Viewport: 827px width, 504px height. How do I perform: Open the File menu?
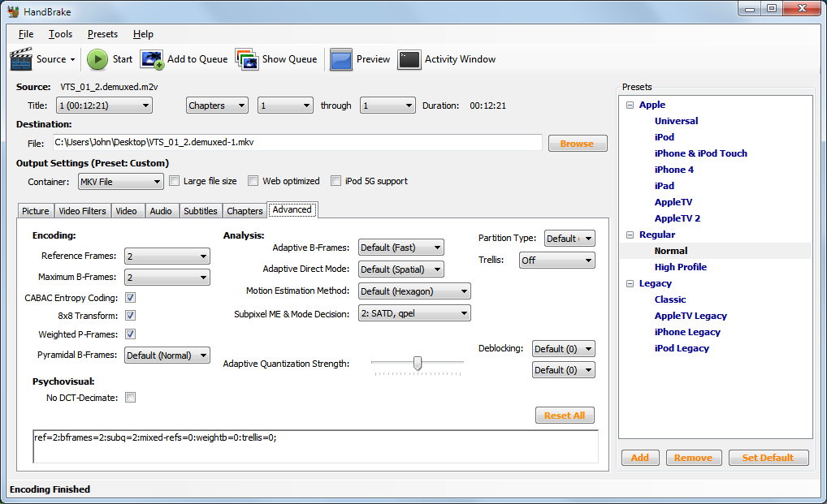pyautogui.click(x=26, y=34)
